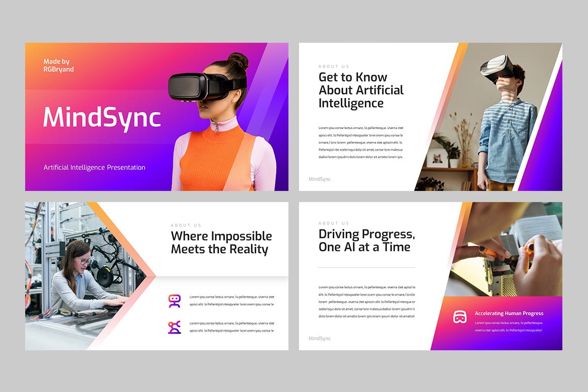Click the robotic arm icon
This screenshot has width=588, height=392.
point(174,327)
